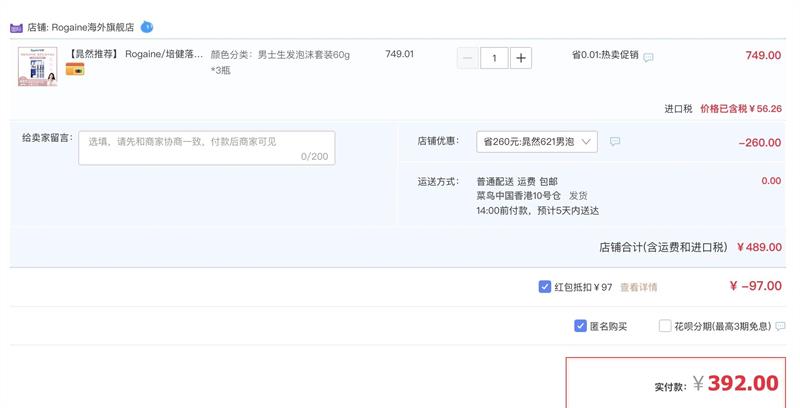
Task: Open the 【晁然推荐】 Rogaine product title link
Action: (x=136, y=54)
